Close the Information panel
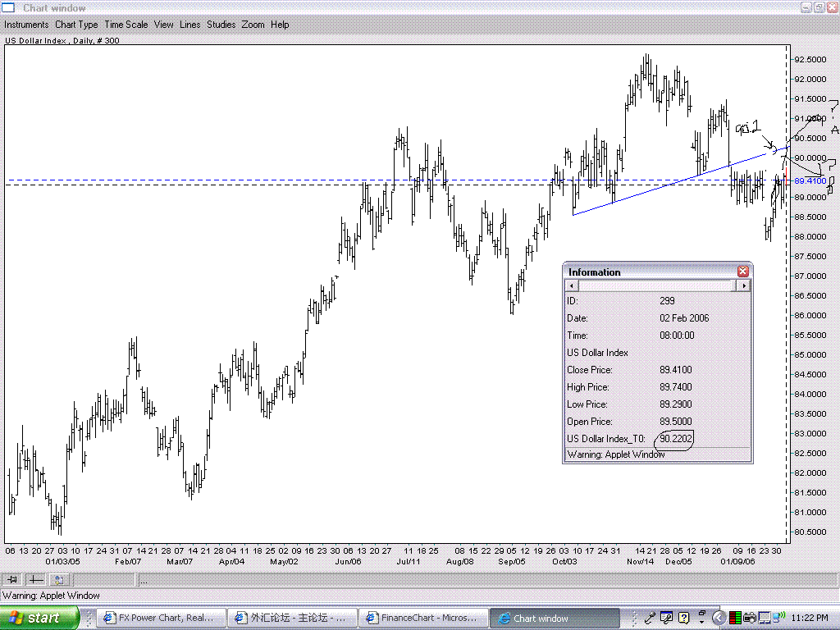 (742, 272)
